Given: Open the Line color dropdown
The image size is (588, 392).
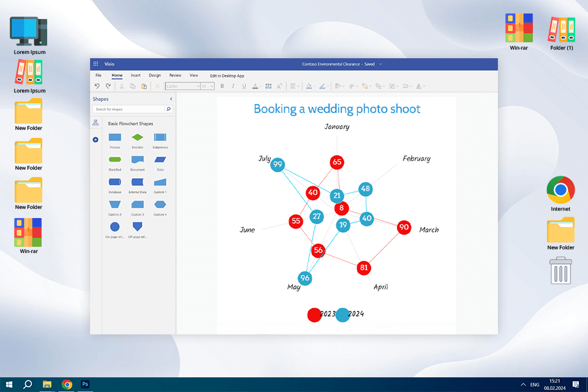Looking at the screenshot, I should (324, 86).
